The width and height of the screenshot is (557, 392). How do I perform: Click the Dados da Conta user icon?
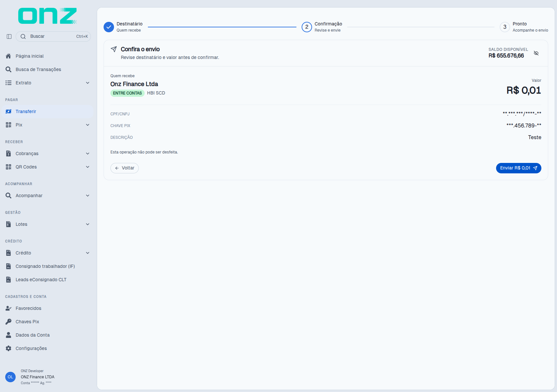pos(8,335)
